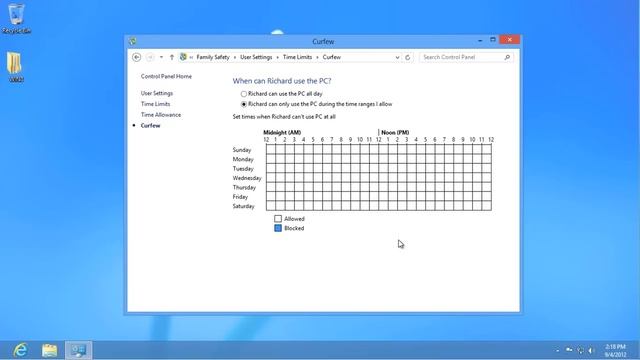640x360 pixels.
Task: Expand arrow after Time Limits breadcrumb
Action: pyautogui.click(x=317, y=58)
